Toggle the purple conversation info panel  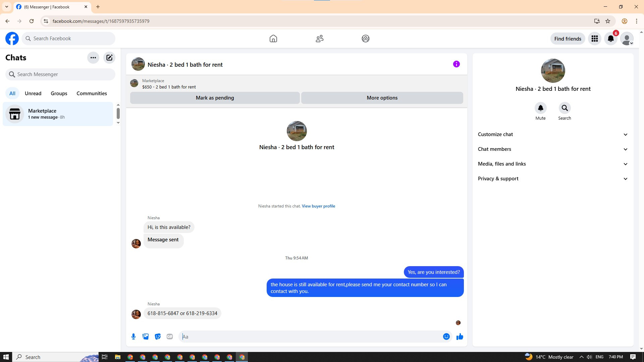point(456,64)
